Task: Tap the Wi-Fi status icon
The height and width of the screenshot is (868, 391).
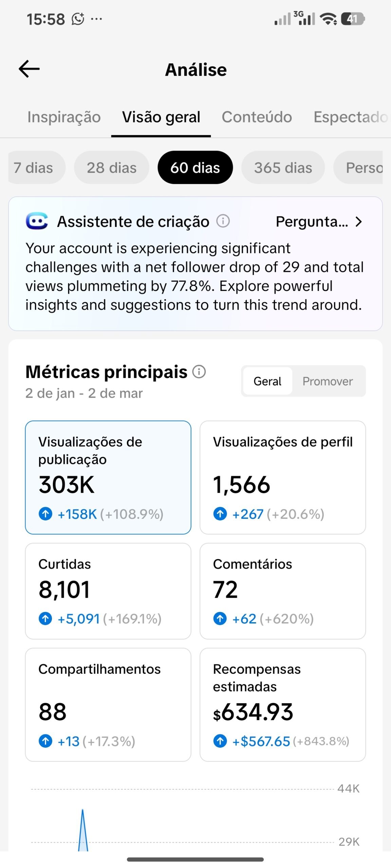Action: [329, 19]
